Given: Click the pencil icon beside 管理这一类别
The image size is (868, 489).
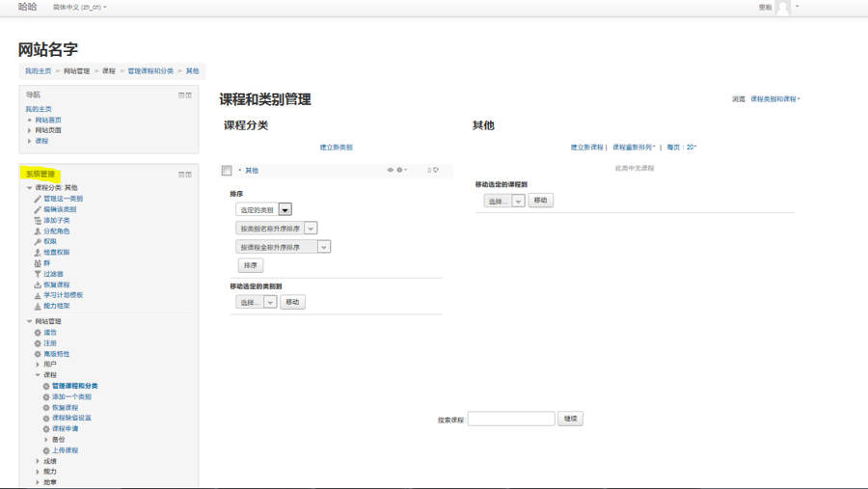Looking at the screenshot, I should (38, 199).
